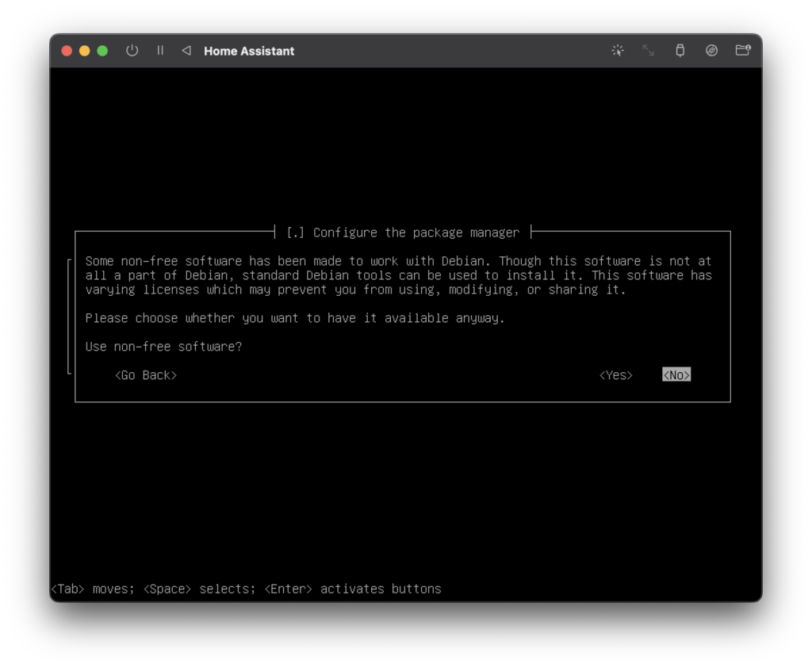Choose <Yes> for non-free software
This screenshot has width=812, height=668.
(615, 375)
